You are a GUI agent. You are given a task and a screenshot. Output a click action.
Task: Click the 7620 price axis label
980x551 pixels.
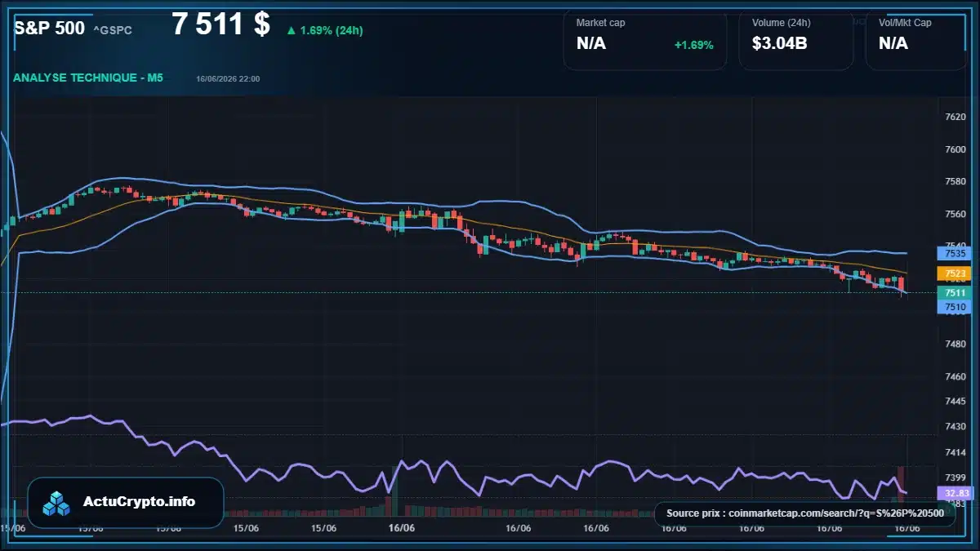click(955, 117)
